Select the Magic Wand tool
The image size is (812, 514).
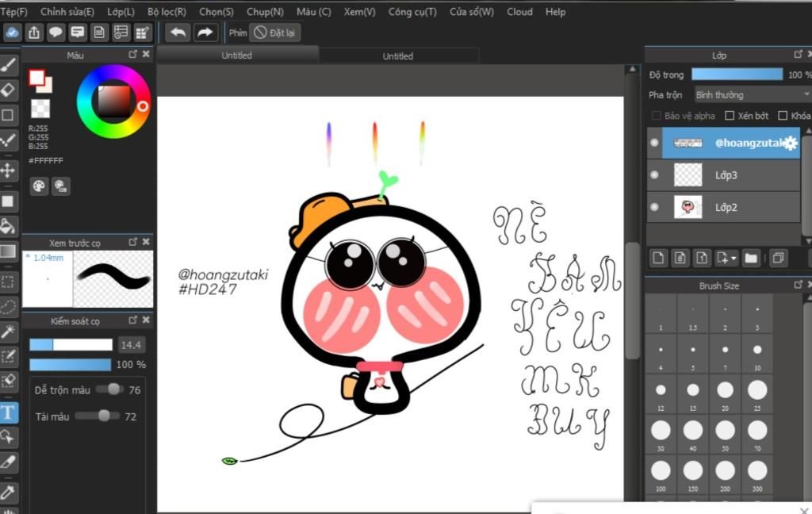(8, 331)
